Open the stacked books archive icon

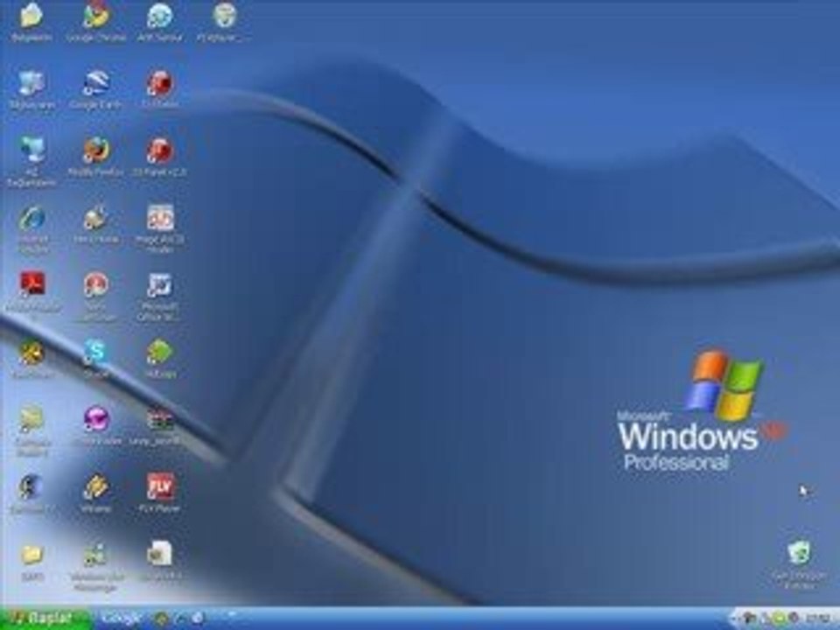point(160,419)
